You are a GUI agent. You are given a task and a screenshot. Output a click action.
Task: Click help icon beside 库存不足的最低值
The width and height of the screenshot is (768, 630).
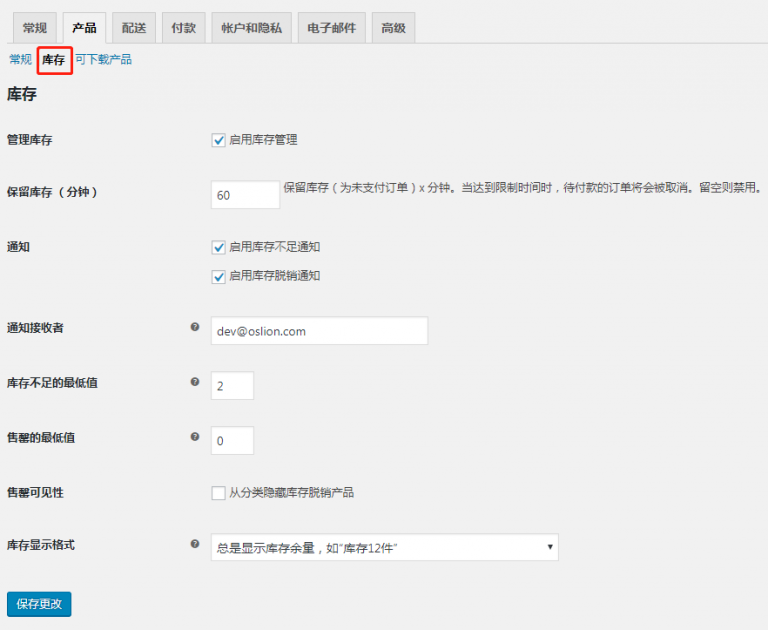point(195,381)
